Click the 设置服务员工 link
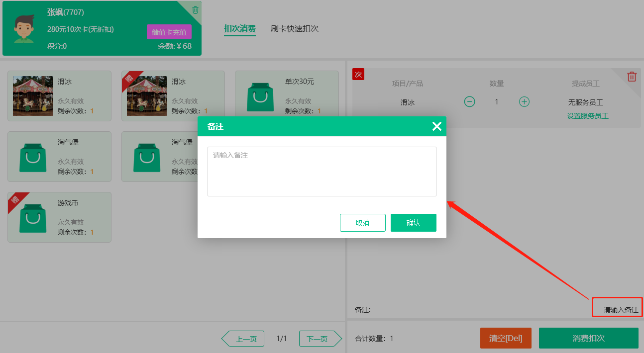The width and height of the screenshot is (644, 353). pos(587,116)
